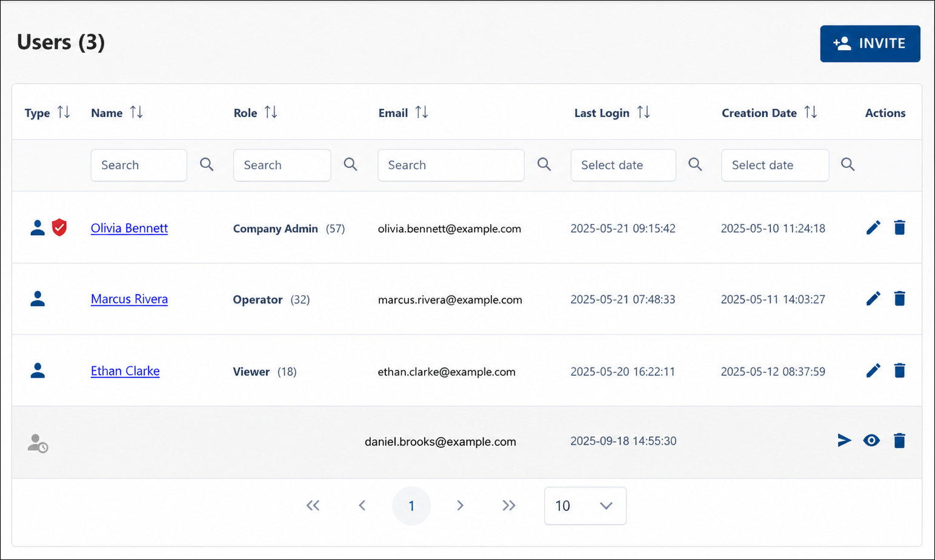Image resolution: width=935 pixels, height=560 pixels.
Task: Delete Ethan Clarke with trash icon
Action: point(900,370)
